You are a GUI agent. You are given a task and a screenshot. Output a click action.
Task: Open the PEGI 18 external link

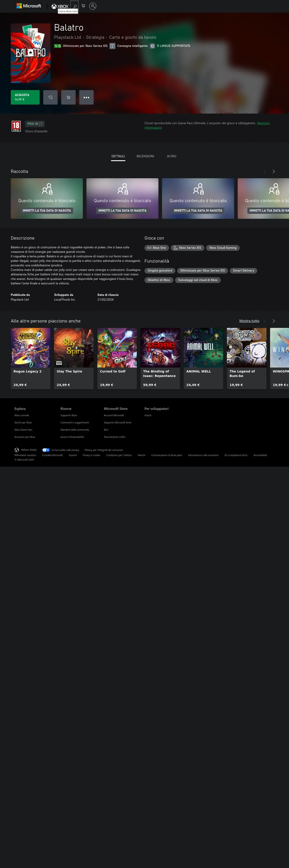[x=35, y=124]
